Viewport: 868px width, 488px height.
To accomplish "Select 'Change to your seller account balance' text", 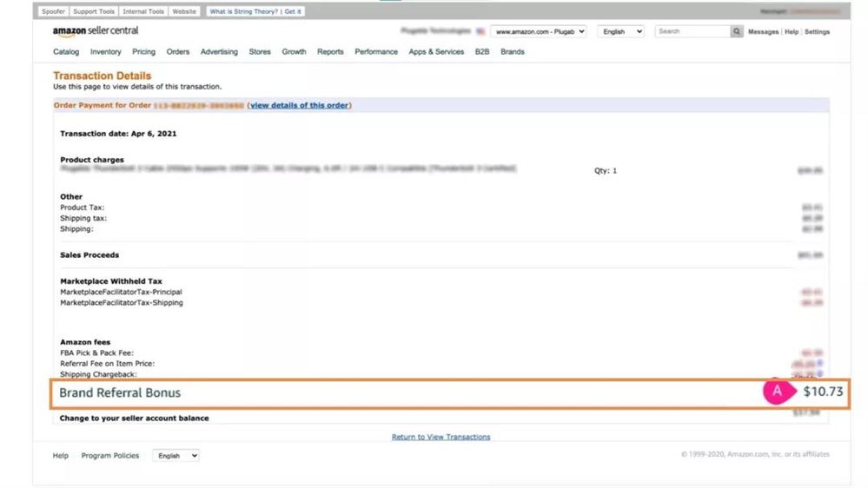I will coord(134,419).
